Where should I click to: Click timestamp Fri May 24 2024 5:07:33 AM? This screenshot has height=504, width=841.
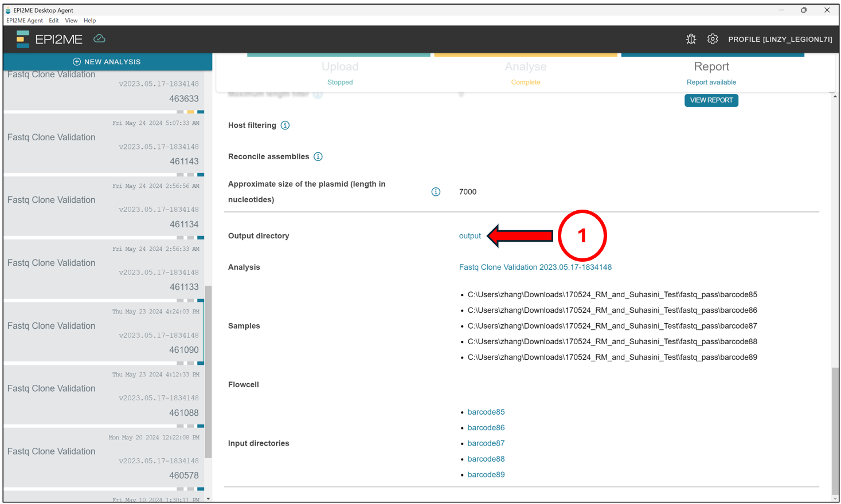(x=156, y=123)
